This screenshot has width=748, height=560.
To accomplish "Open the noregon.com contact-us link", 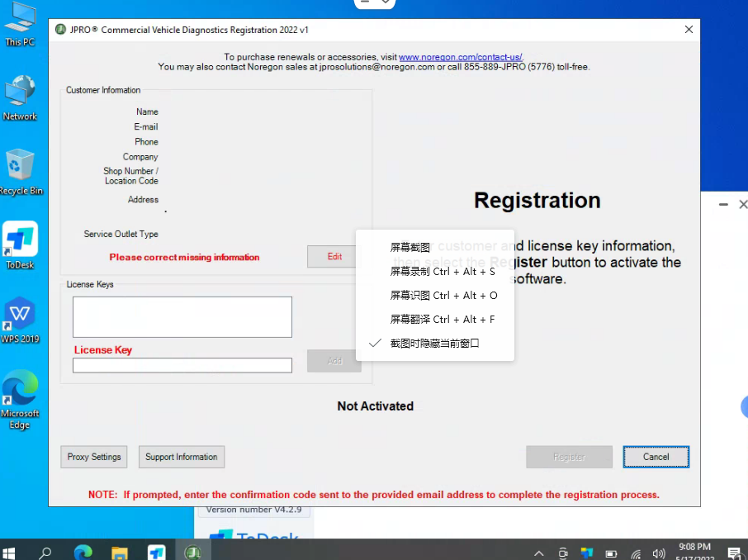I will 461,57.
